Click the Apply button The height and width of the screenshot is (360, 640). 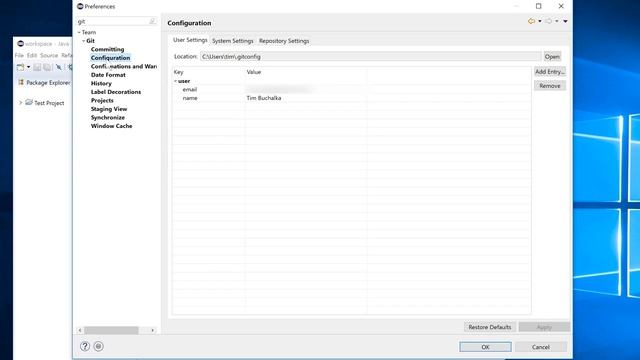click(544, 327)
